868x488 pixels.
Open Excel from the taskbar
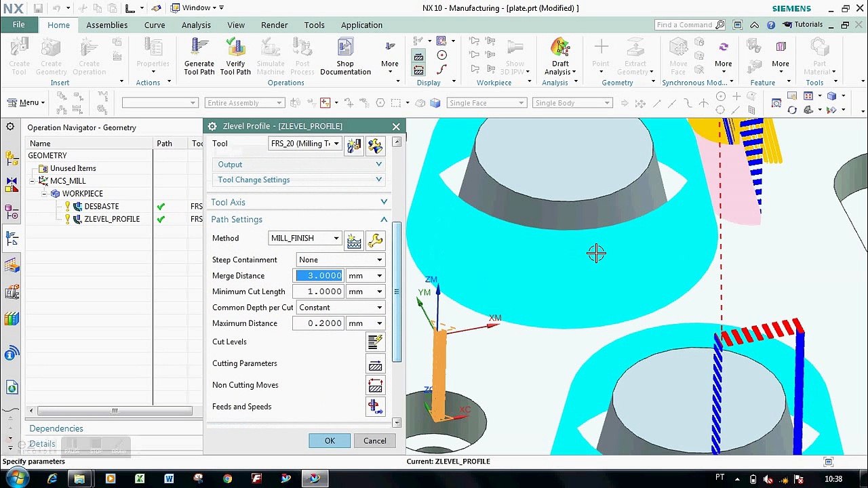pyautogui.click(x=140, y=479)
